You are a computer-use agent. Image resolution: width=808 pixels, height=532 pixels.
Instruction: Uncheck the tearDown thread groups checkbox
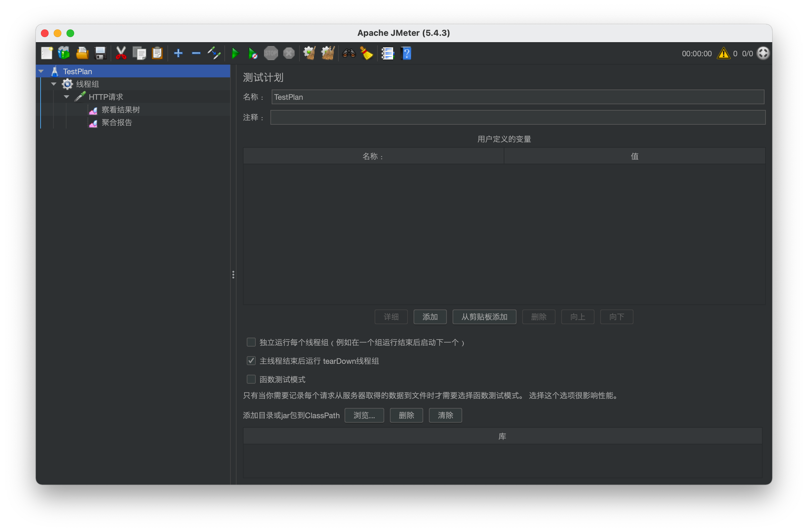[251, 361]
